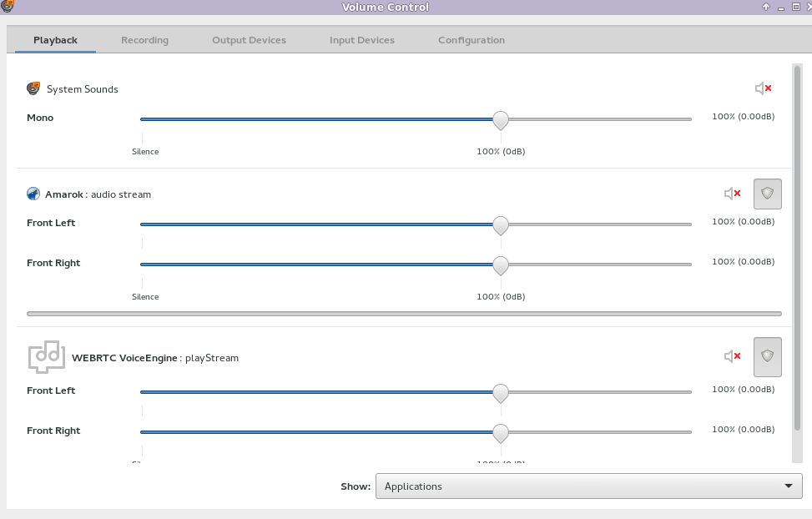Click the System Sounds speaker icon
This screenshot has width=812, height=519.
coord(33,88)
